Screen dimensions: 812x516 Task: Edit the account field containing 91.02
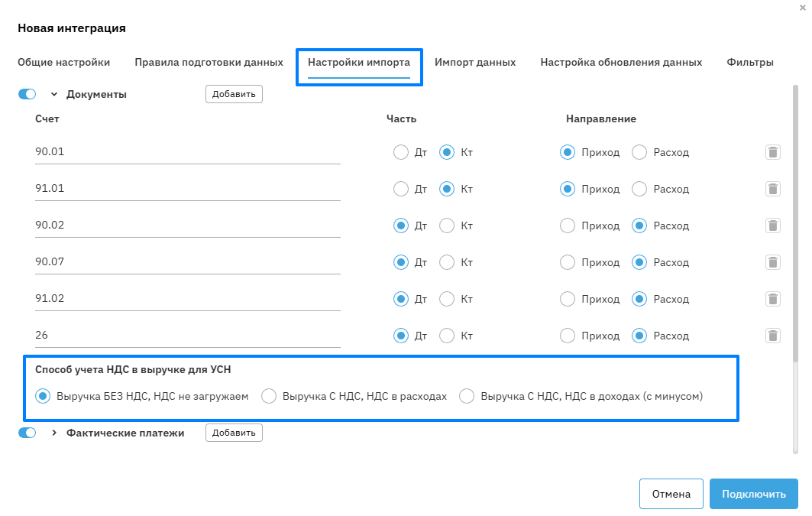pyautogui.click(x=187, y=299)
